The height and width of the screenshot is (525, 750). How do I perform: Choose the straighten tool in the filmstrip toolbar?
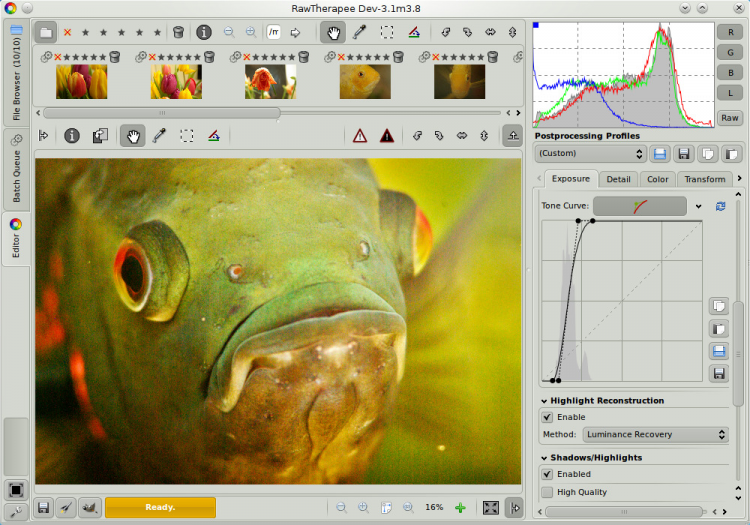[x=414, y=32]
